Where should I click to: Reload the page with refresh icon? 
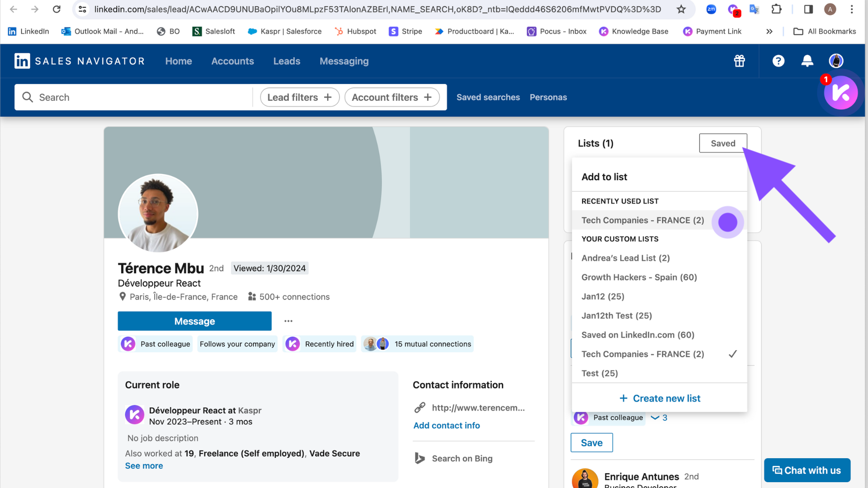57,9
